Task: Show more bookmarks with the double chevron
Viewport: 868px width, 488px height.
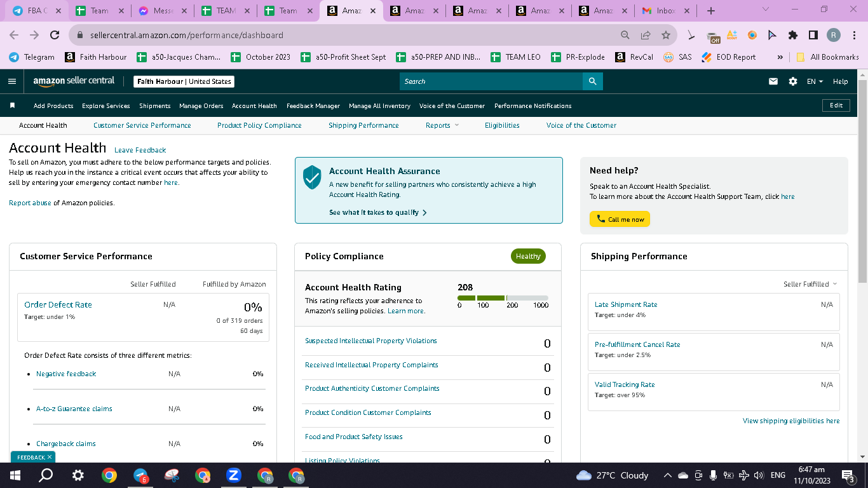Action: tap(780, 57)
